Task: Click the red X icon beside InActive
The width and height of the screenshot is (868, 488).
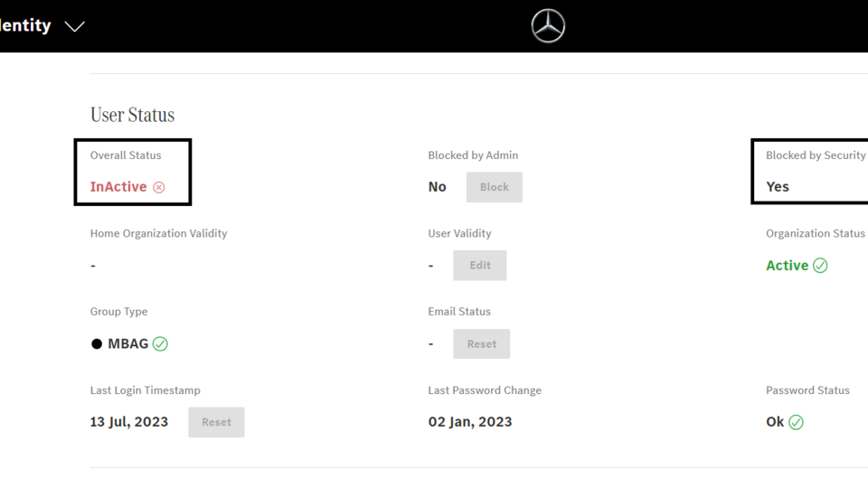Action: coord(159,187)
